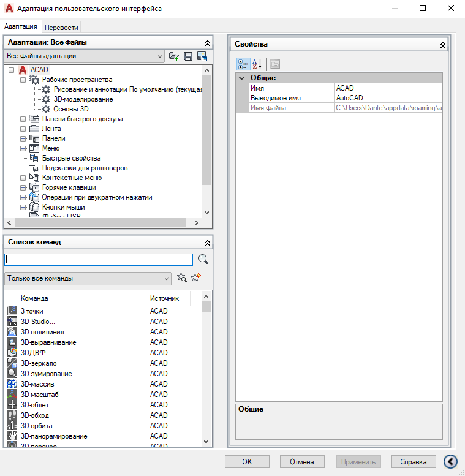
Task: Click the 3D-панорамирование hand icon
Action: coord(12,436)
